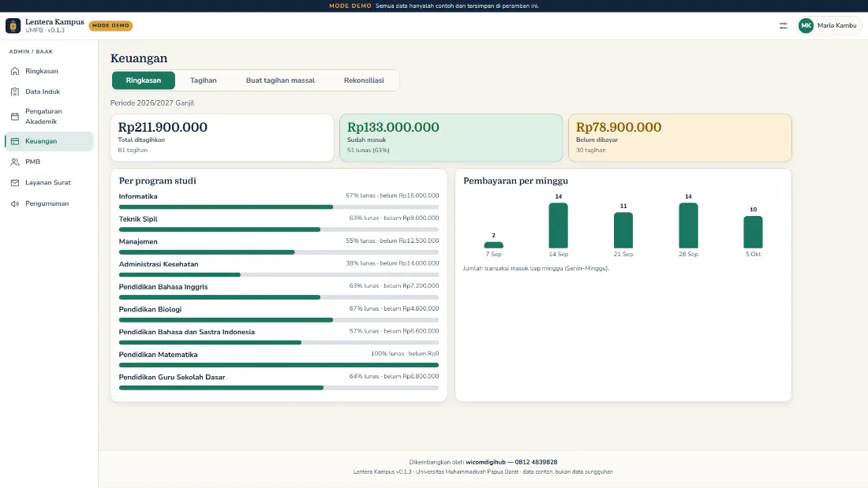Click the Lentera Kampus logo icon
Image resolution: width=868 pixels, height=488 pixels.
click(13, 25)
